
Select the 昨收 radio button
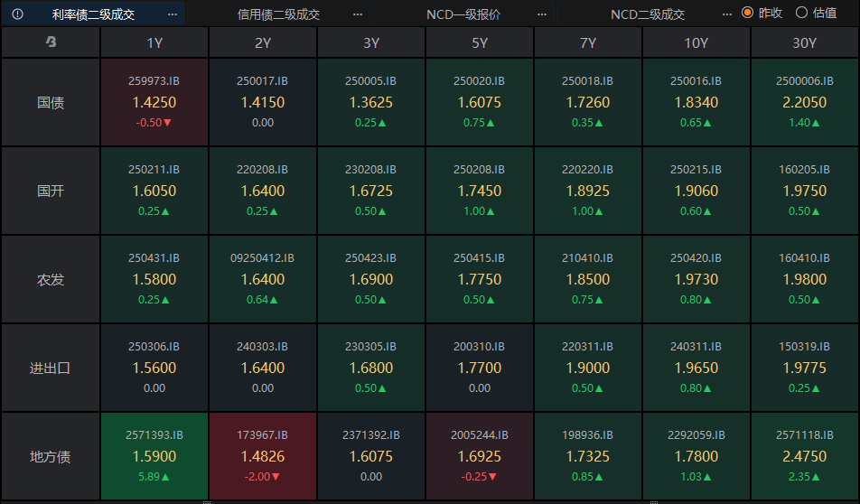click(747, 13)
